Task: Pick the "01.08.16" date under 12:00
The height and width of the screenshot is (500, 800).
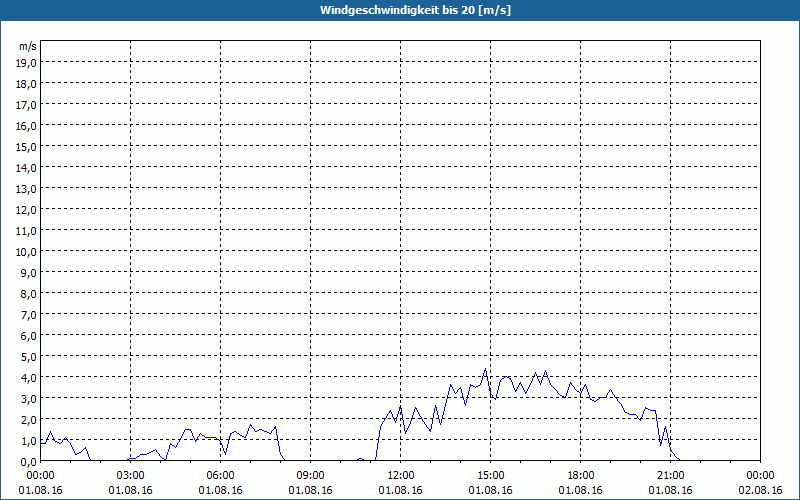Action: coord(401,490)
